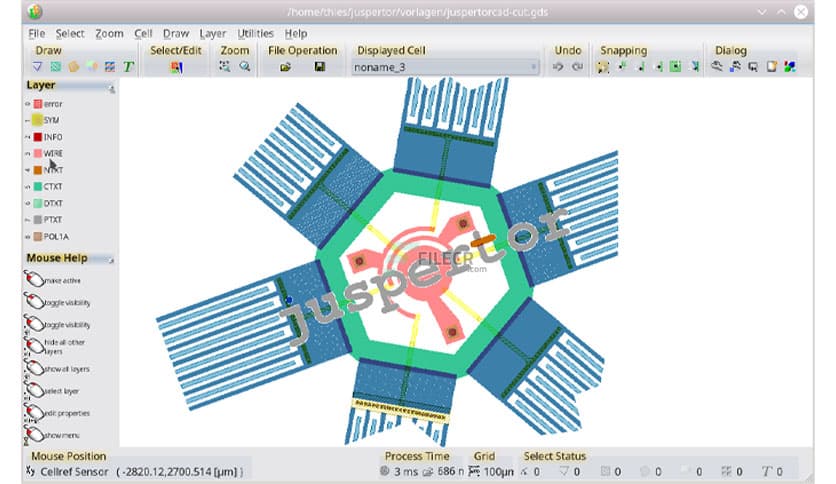Open the File menu

36,34
